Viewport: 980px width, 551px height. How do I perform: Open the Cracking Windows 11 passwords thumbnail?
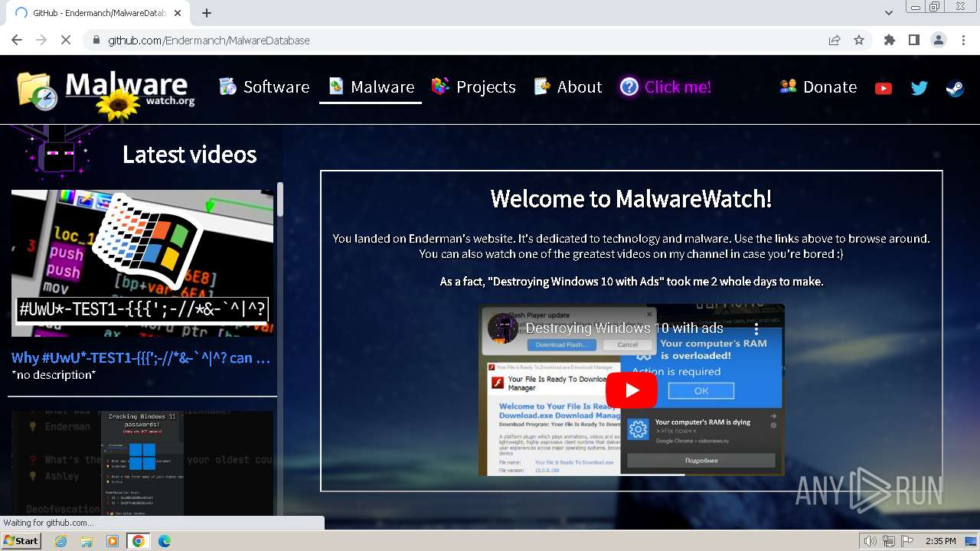(x=142, y=463)
